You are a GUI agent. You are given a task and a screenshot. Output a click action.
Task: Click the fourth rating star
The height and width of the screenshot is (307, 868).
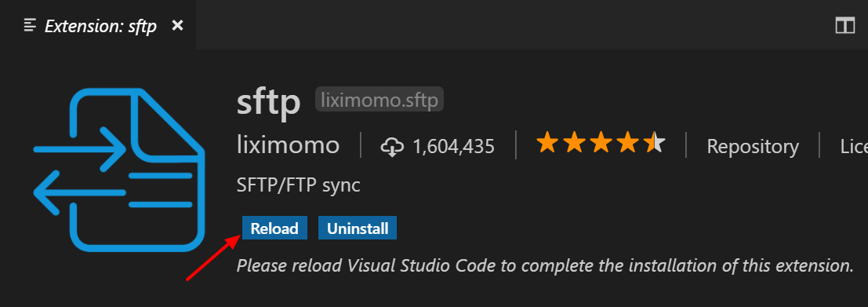628,143
